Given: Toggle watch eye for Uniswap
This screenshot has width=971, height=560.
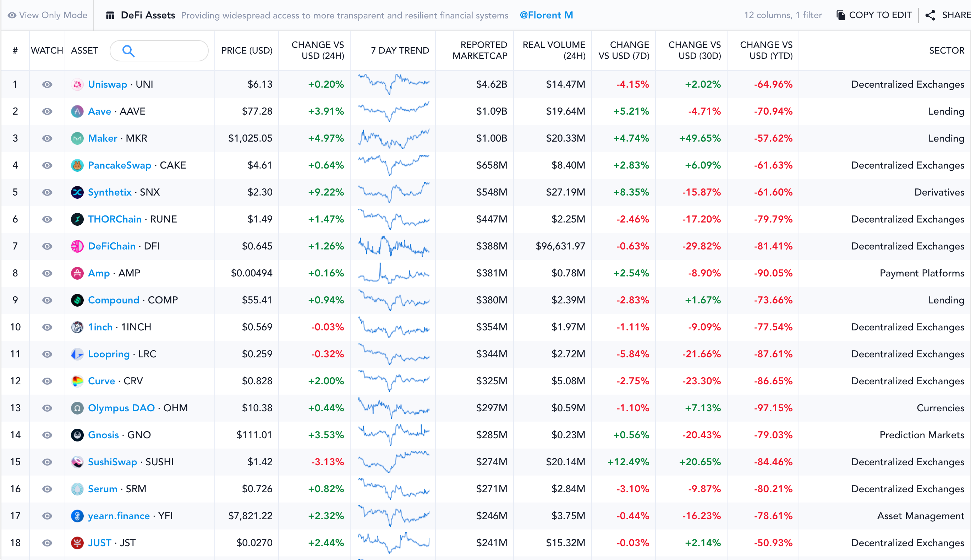Looking at the screenshot, I should click(47, 84).
